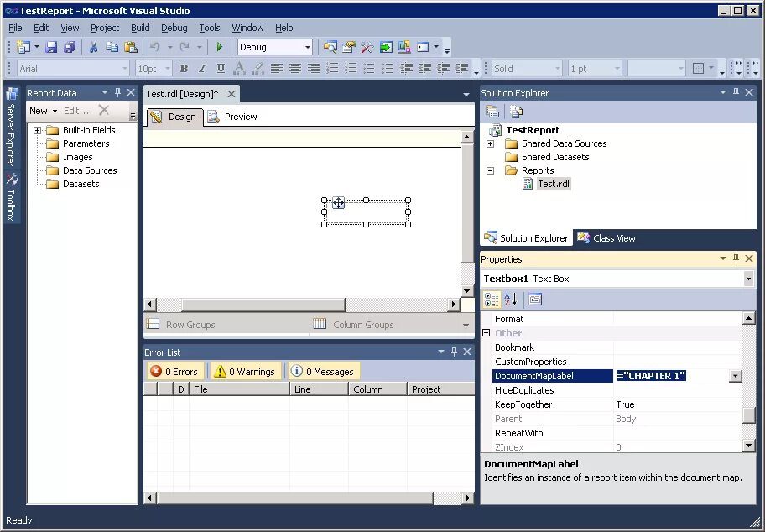The image size is (765, 532).
Task: Align text left in formatting toolbar
Action: click(277, 68)
